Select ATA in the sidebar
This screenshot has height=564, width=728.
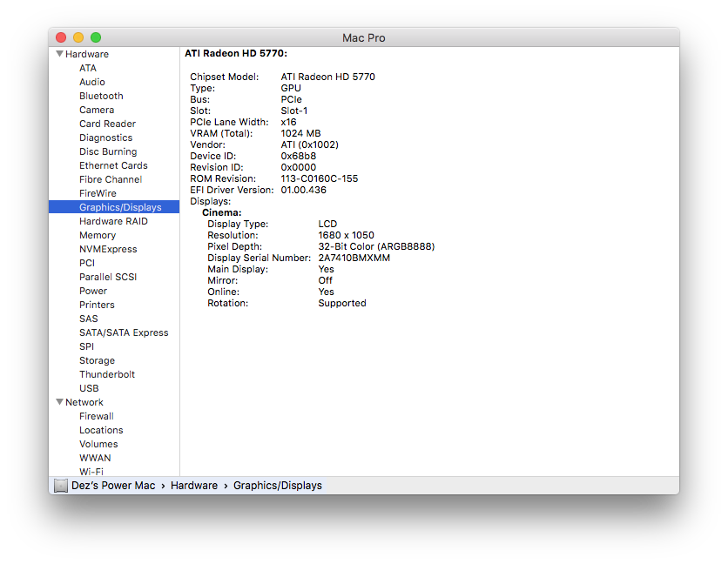coord(88,68)
